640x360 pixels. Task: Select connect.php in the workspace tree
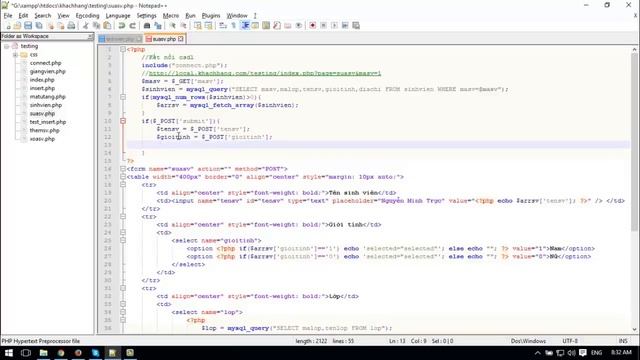tap(45, 63)
